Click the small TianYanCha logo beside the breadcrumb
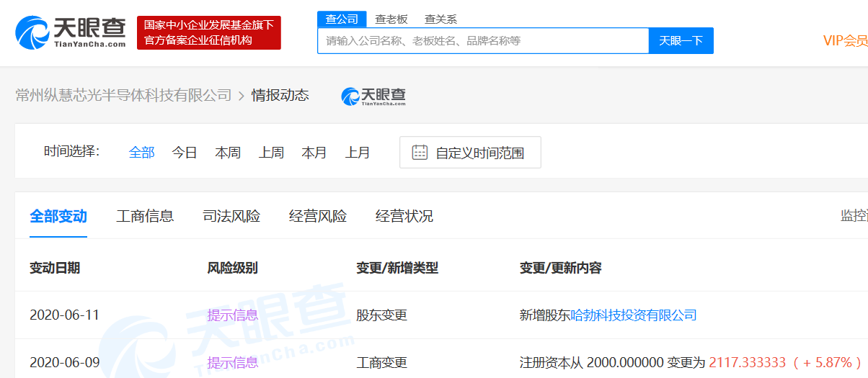This screenshot has width=868, height=378. (373, 96)
